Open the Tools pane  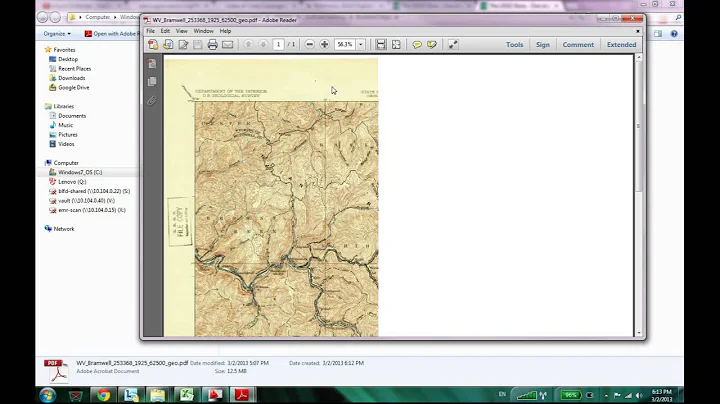[x=514, y=45]
